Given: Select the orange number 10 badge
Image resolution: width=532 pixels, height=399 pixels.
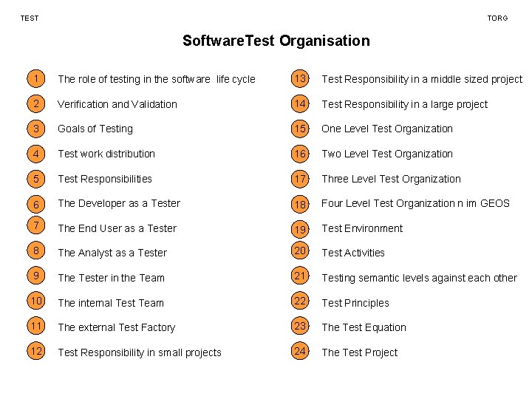Looking at the screenshot, I should point(35,302).
